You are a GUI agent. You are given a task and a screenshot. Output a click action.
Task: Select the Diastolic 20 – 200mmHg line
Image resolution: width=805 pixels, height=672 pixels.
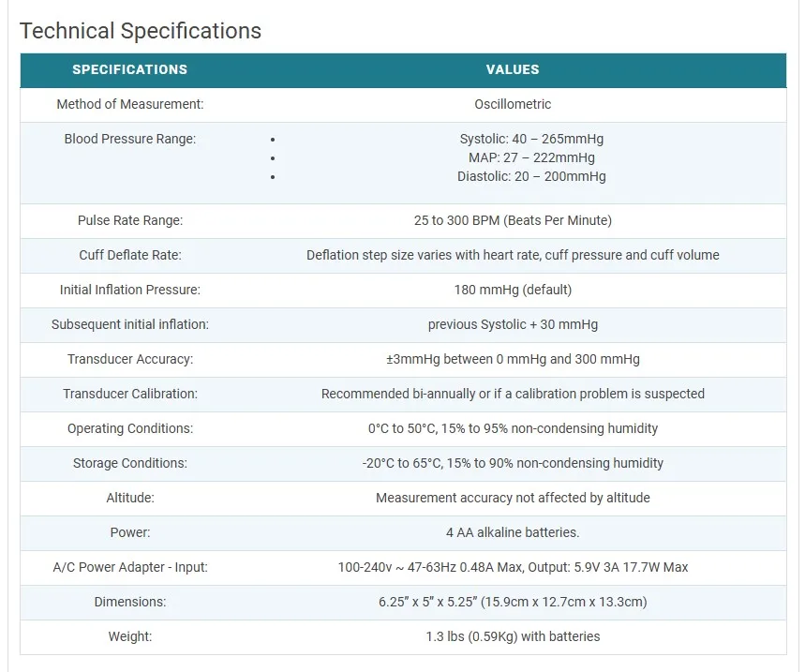[531, 176]
